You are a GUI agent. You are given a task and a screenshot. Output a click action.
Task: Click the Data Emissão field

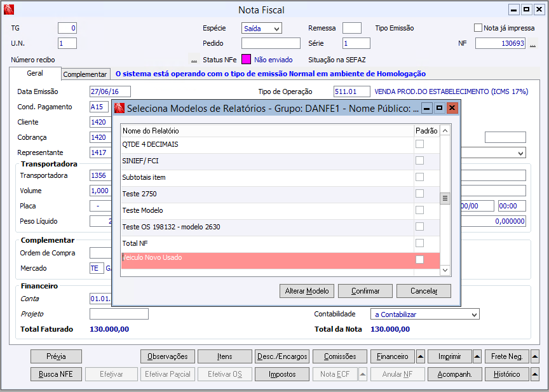pos(111,91)
